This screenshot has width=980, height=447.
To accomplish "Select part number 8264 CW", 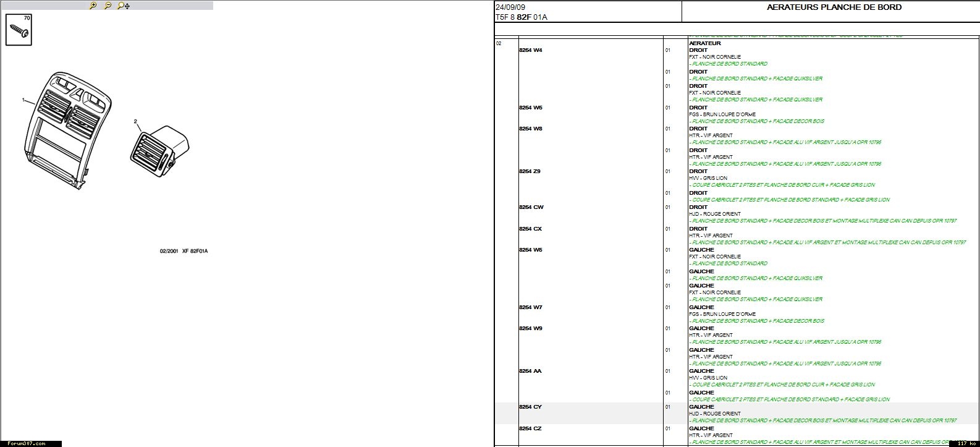I will tap(531, 207).
